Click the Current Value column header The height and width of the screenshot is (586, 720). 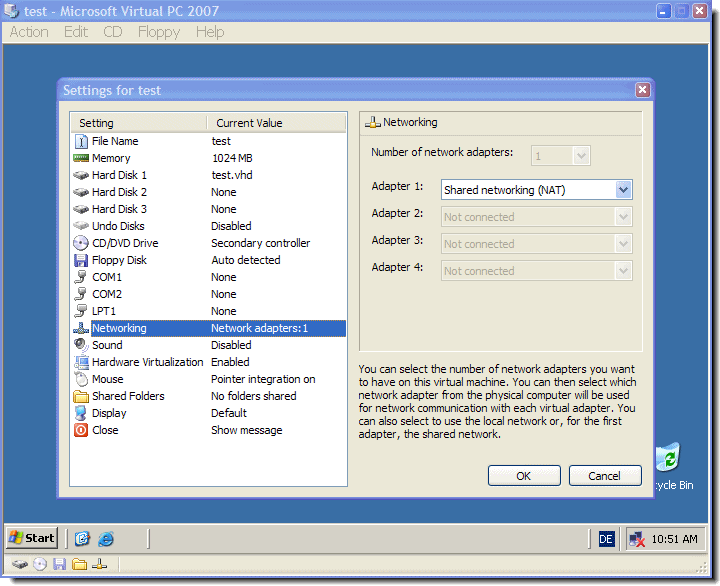point(276,123)
